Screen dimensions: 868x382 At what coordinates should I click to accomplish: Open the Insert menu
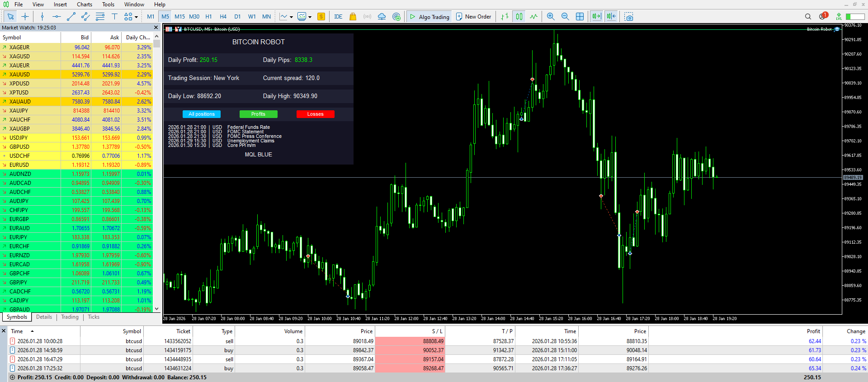(60, 5)
